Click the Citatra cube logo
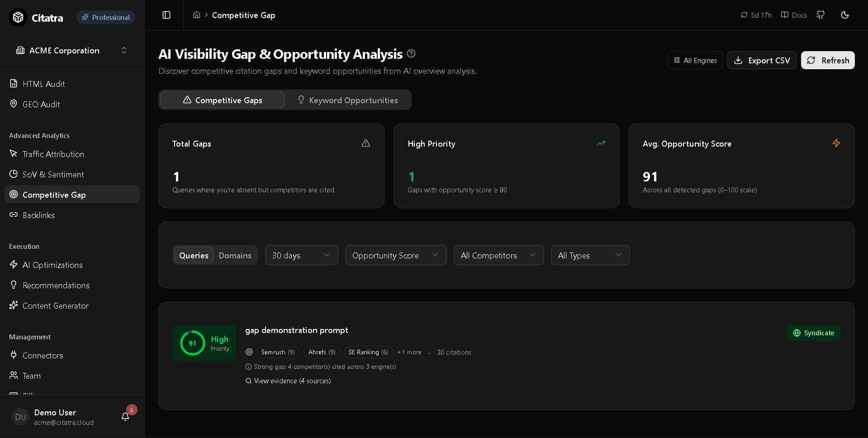The height and width of the screenshot is (438, 868). [18, 18]
